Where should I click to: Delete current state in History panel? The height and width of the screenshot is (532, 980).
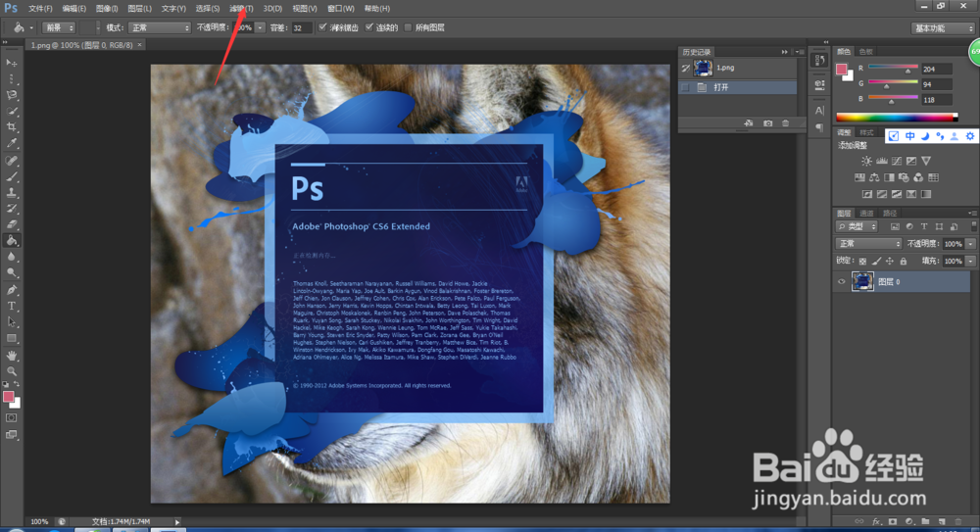(x=786, y=123)
